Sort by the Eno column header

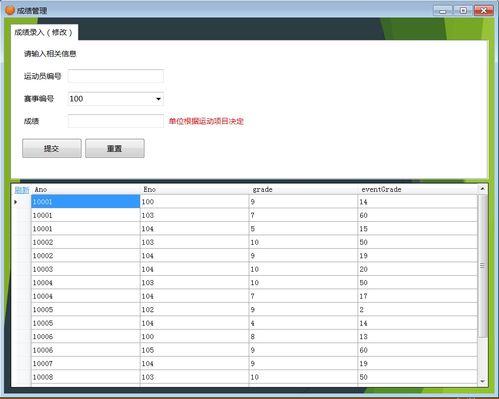click(x=195, y=190)
